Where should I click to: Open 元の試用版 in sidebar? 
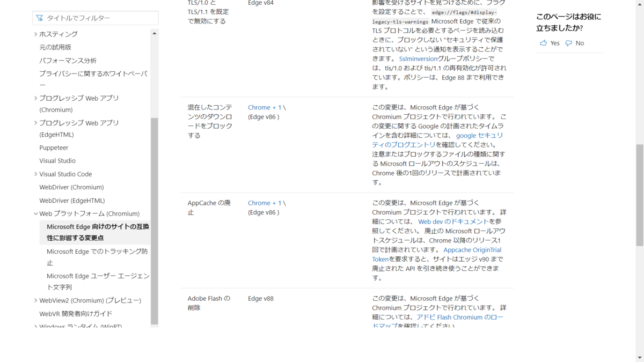[x=55, y=47]
